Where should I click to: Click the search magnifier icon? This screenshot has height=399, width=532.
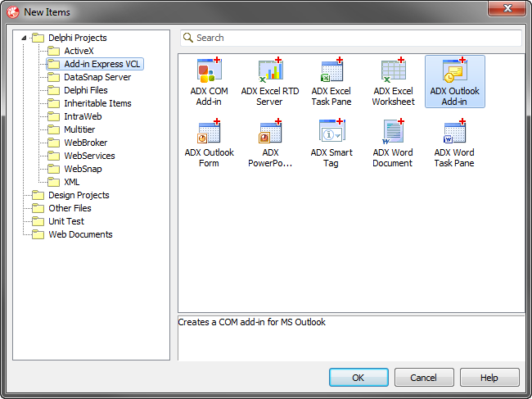188,38
